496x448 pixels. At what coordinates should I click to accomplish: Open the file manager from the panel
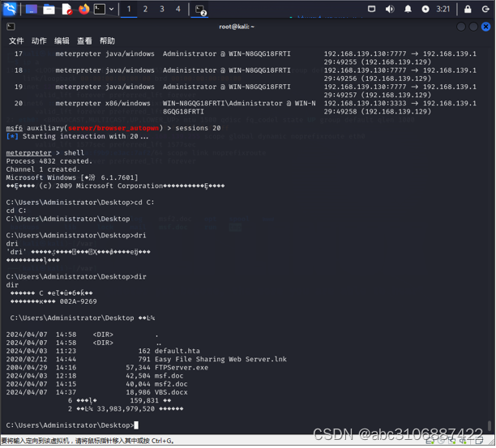click(49, 9)
